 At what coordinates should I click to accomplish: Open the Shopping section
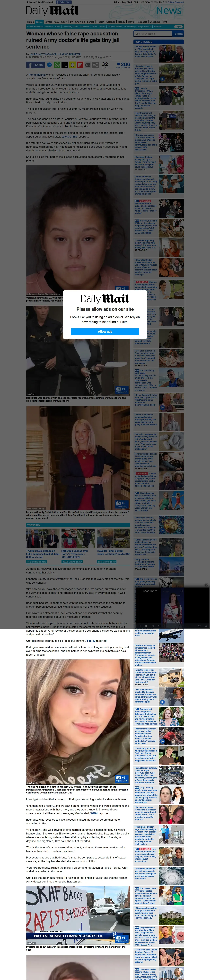click(155, 22)
